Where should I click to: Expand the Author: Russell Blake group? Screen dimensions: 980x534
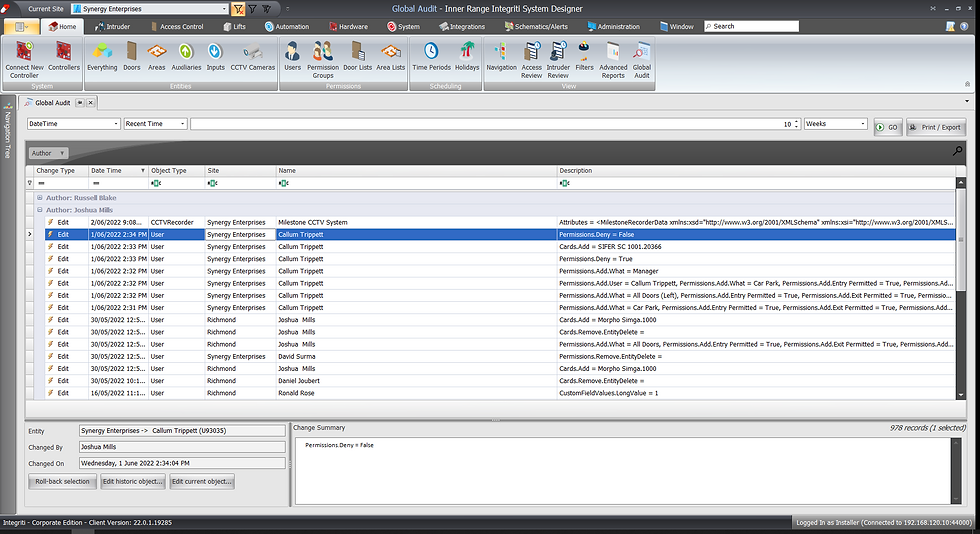click(x=39, y=198)
